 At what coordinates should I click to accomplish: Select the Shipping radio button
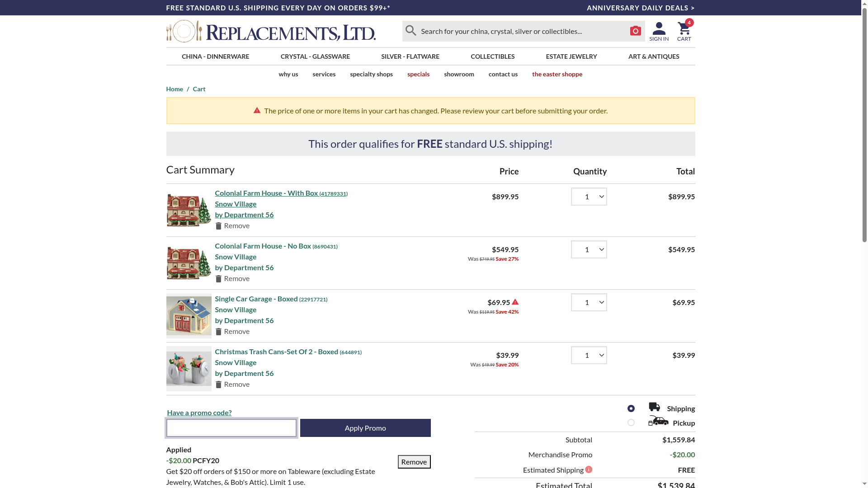click(x=631, y=408)
